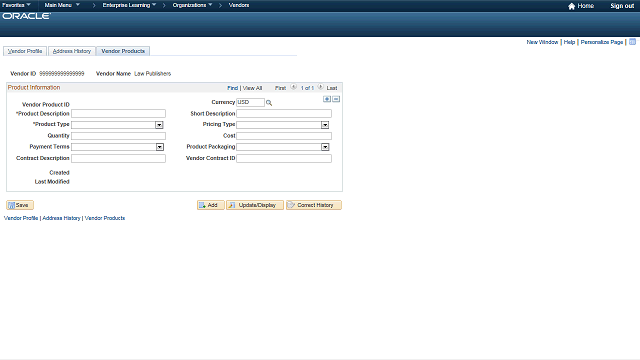The width and height of the screenshot is (640, 360).
Task: Click Personalize Page link
Action: (x=602, y=42)
